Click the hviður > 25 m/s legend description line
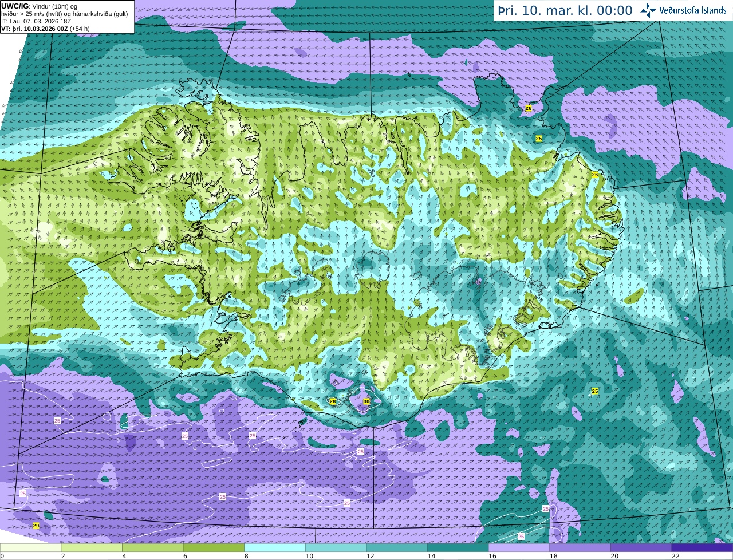 64,14
